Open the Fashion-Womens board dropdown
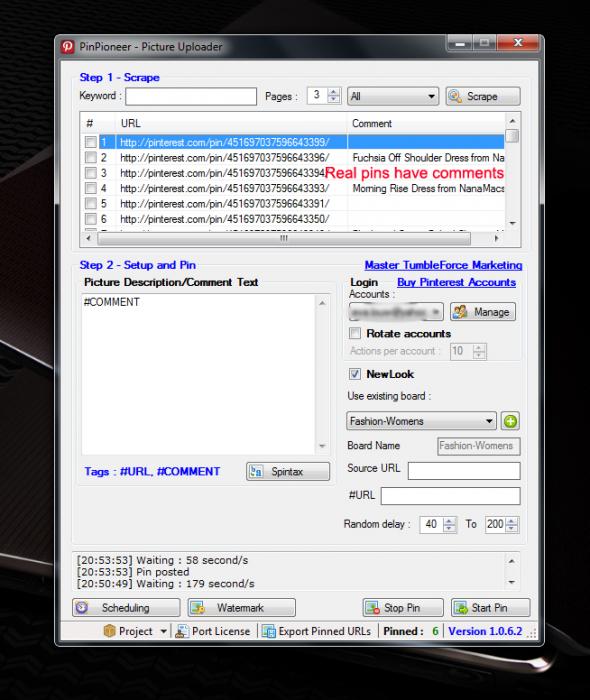The image size is (590, 700). coord(421,421)
